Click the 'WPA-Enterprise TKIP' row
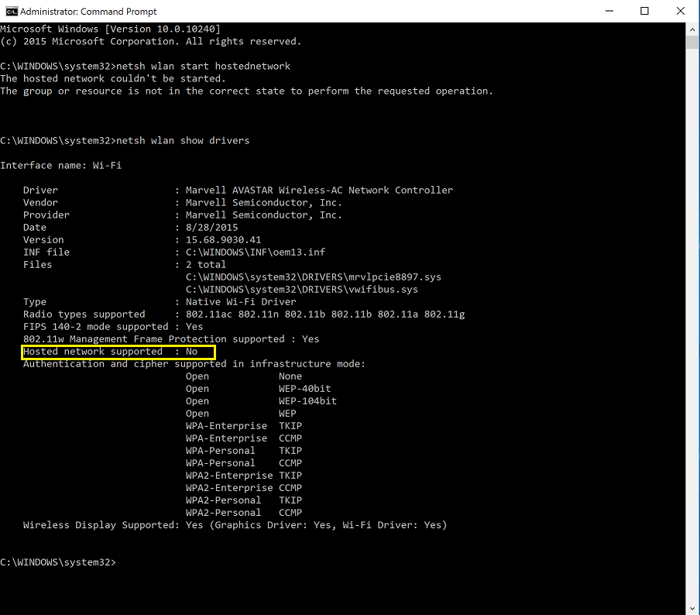This screenshot has width=700, height=615. click(x=244, y=426)
